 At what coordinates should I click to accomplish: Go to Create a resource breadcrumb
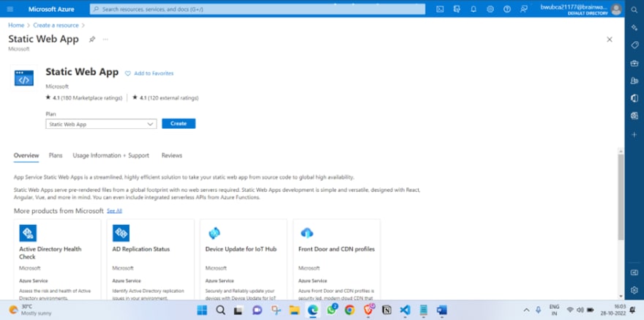[x=56, y=25]
